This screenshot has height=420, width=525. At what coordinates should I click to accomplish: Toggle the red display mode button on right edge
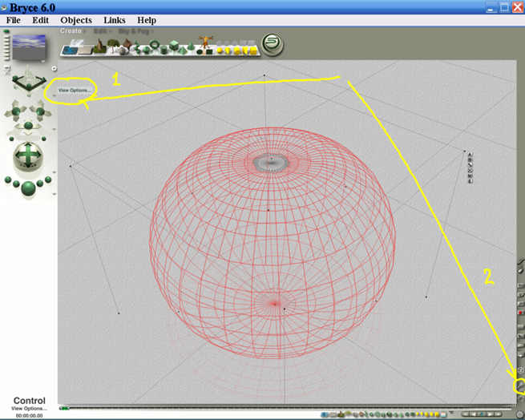coord(521,313)
